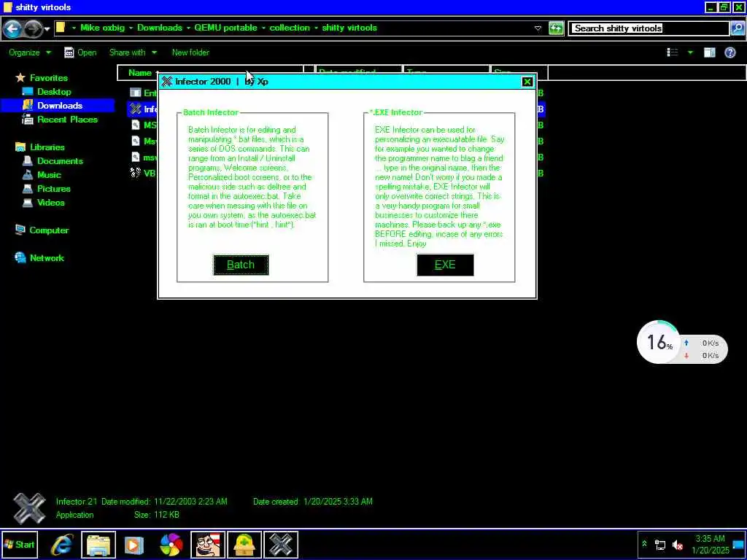Viewport: 747px width, 560px height.
Task: Click New folder in the toolbar
Action: pos(190,52)
